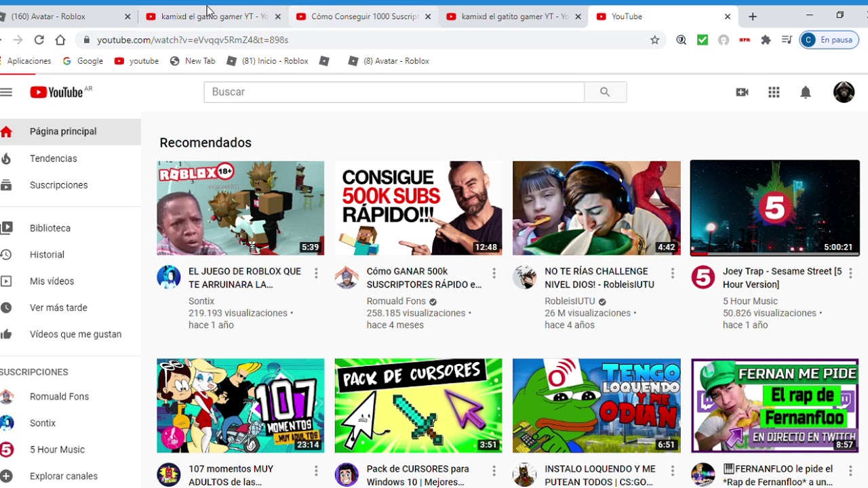Open the New Tab bookmark
Image resolution: width=868 pixels, height=488 pixels.
click(193, 61)
